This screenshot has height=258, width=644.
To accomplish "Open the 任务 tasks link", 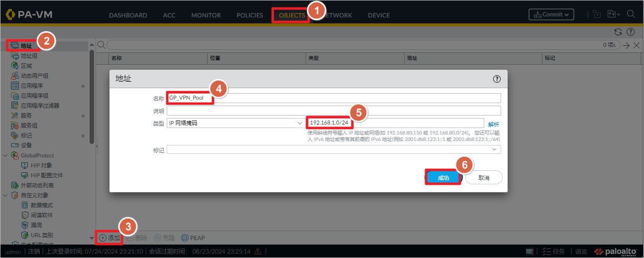I will pyautogui.click(x=554, y=252).
